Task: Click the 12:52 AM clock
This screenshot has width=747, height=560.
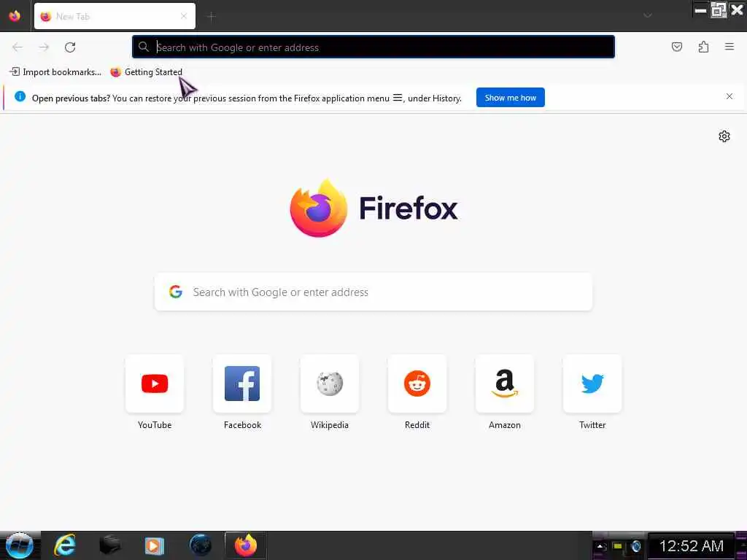Action: click(692, 546)
